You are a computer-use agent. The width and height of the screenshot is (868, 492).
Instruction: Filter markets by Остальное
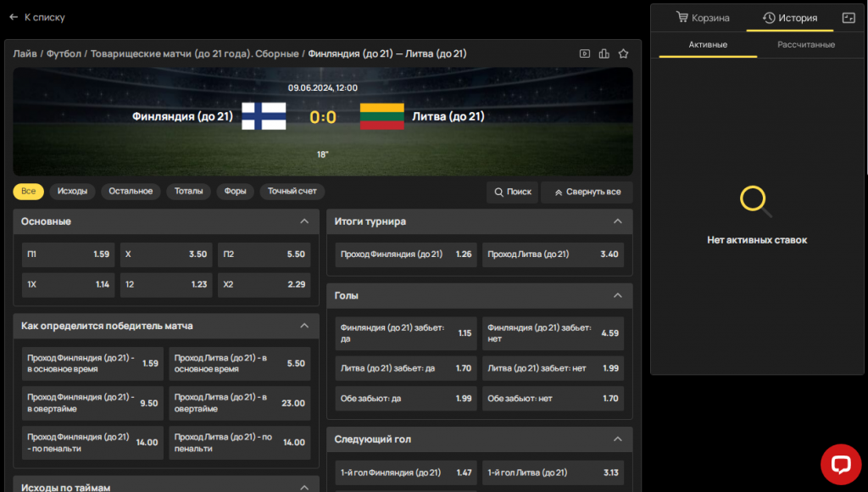pos(131,191)
